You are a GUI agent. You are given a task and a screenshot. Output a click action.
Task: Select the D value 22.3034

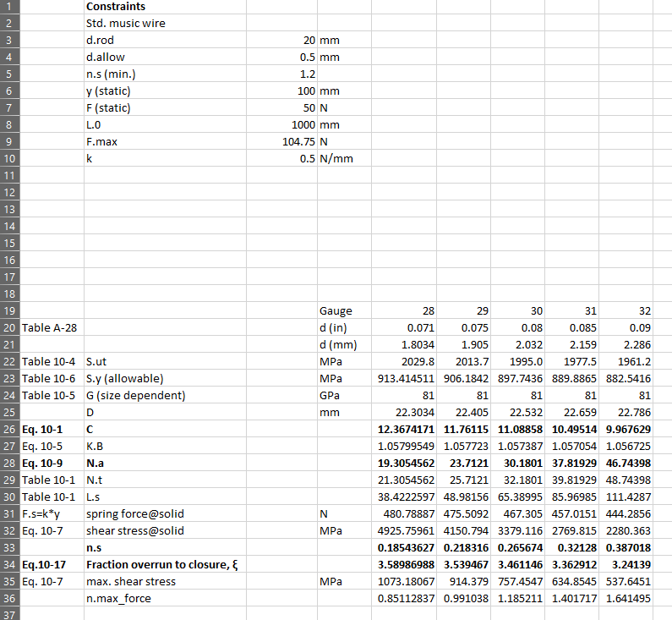click(x=404, y=413)
